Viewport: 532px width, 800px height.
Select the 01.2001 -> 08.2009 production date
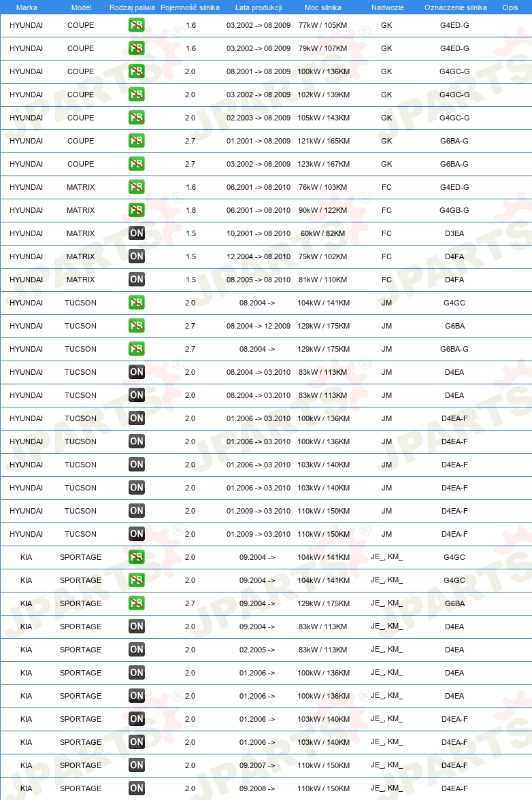tap(259, 141)
